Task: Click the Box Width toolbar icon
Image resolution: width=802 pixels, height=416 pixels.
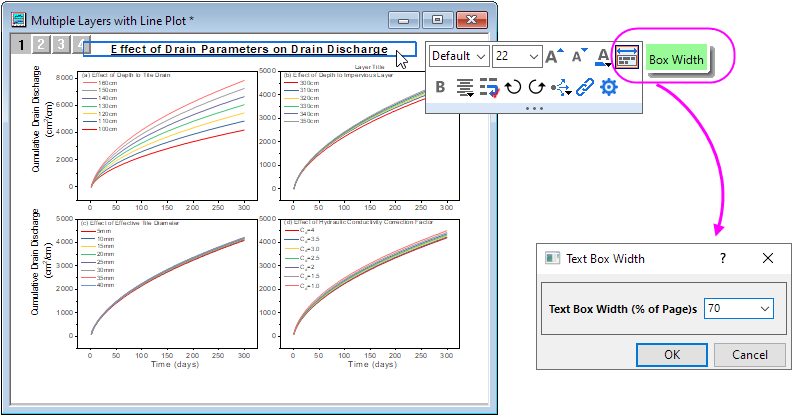Action: pyautogui.click(x=627, y=59)
